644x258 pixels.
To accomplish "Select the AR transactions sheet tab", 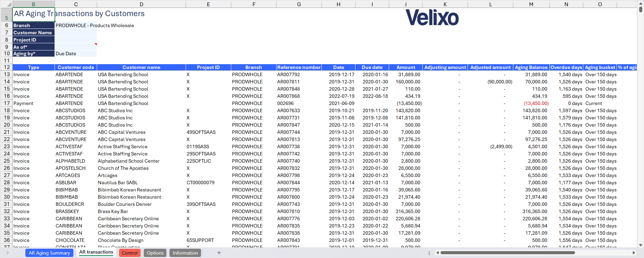I will click(x=96, y=252).
